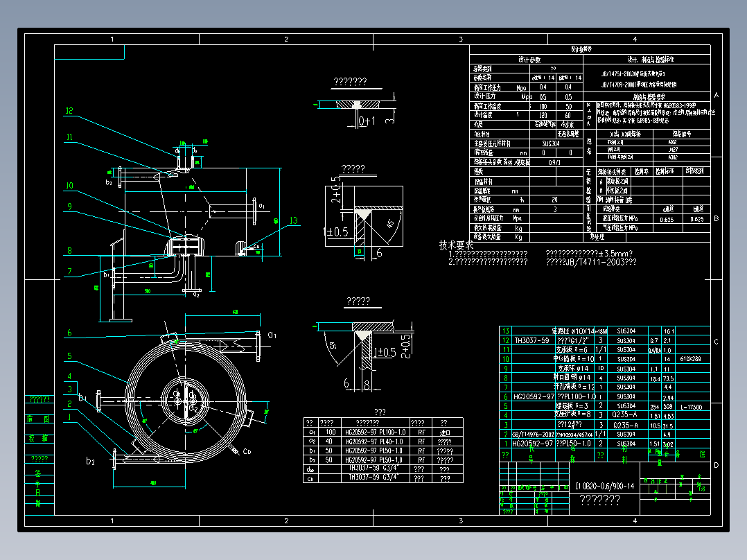Click the '100' size cell in nozzle table
Viewport: 747px width, 560px height.
point(330,432)
